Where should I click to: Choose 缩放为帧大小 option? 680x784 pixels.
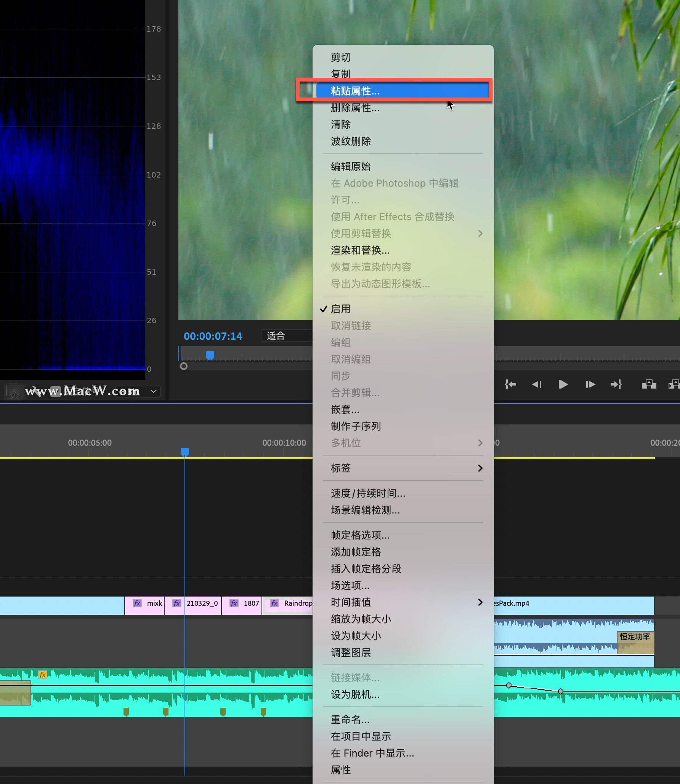click(x=403, y=619)
